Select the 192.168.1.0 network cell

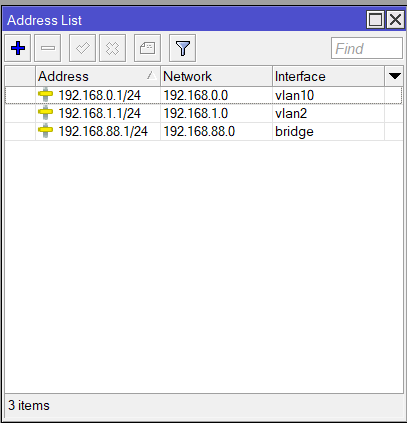(216, 113)
